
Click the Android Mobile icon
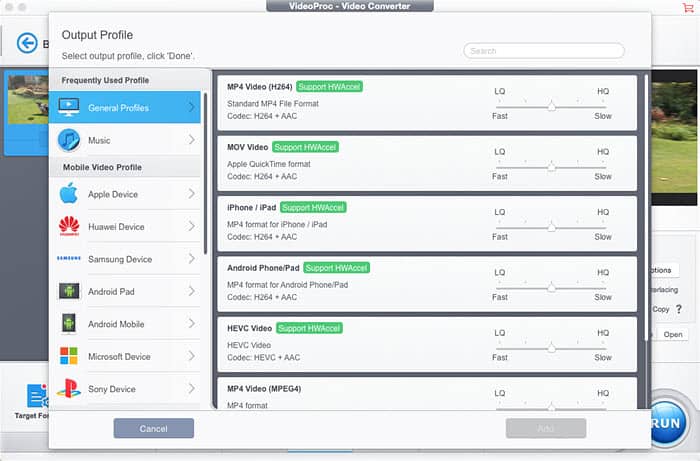(69, 324)
